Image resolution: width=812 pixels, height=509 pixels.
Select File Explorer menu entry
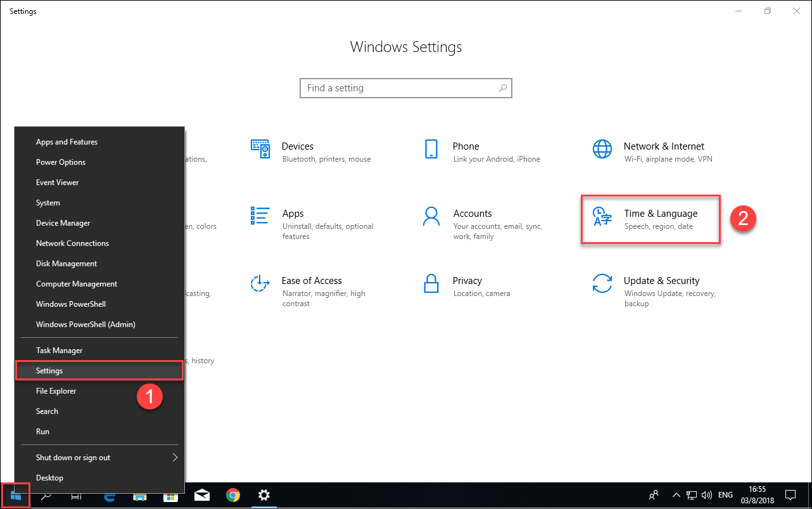99,391
